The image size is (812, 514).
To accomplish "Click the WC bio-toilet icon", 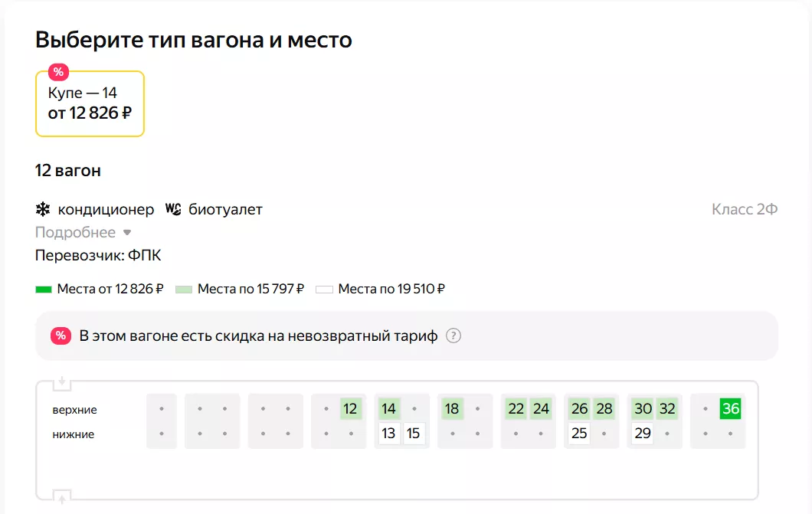I will click(174, 209).
